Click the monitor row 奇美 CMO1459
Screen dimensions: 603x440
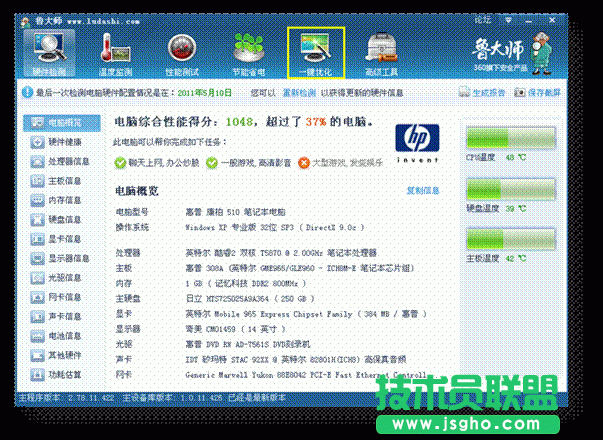(201, 329)
